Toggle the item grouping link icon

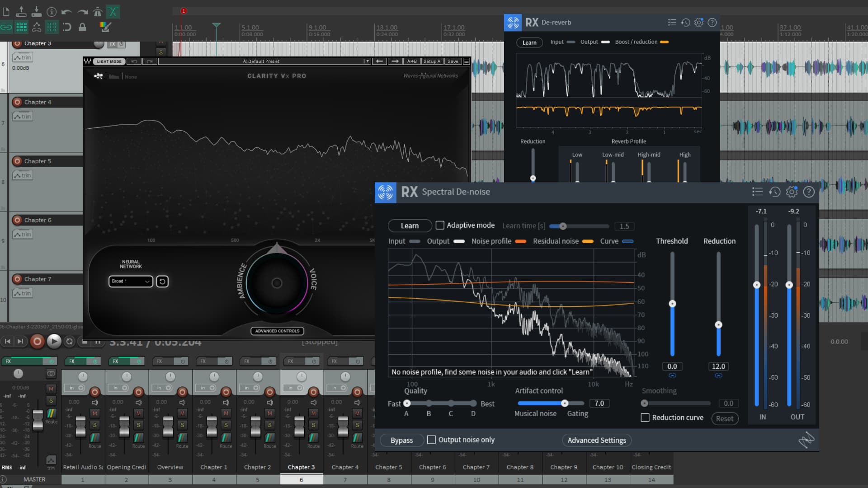point(6,27)
